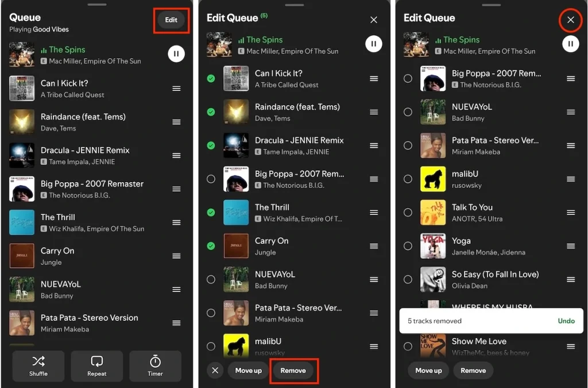Viewport: 588px width, 388px height.
Task: Tick the selection circle for Yoga
Action: coord(408,246)
